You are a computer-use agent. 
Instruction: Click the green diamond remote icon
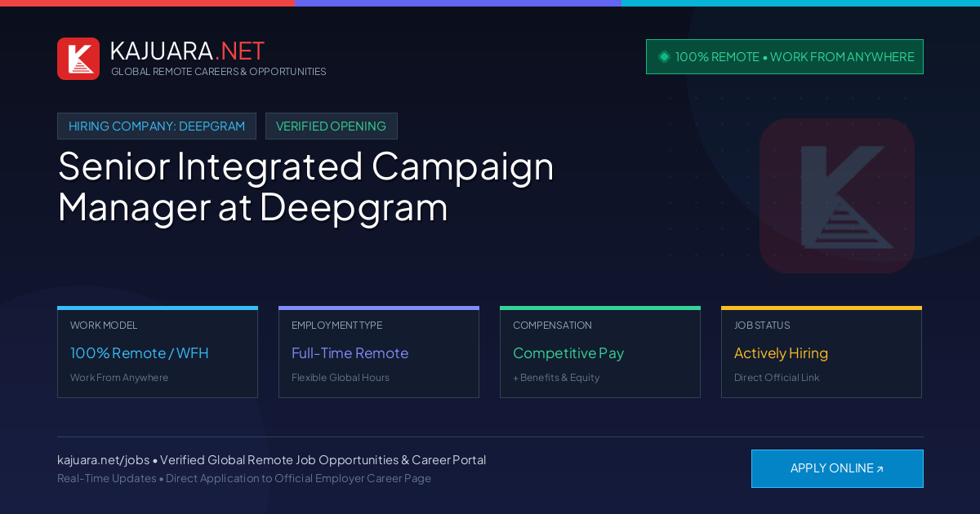664,56
